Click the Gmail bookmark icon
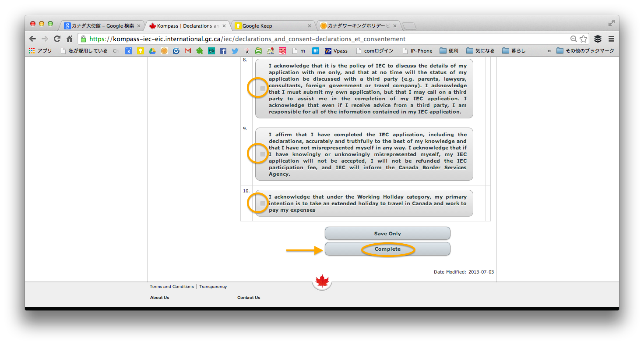 pos(188,51)
